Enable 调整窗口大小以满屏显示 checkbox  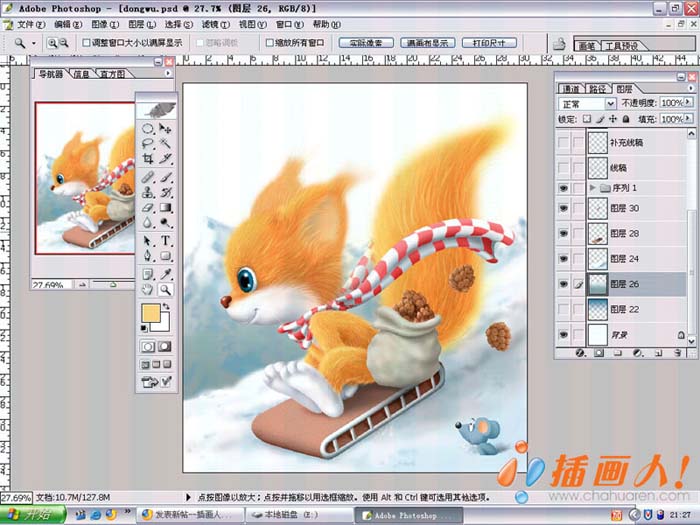pyautogui.click(x=87, y=43)
